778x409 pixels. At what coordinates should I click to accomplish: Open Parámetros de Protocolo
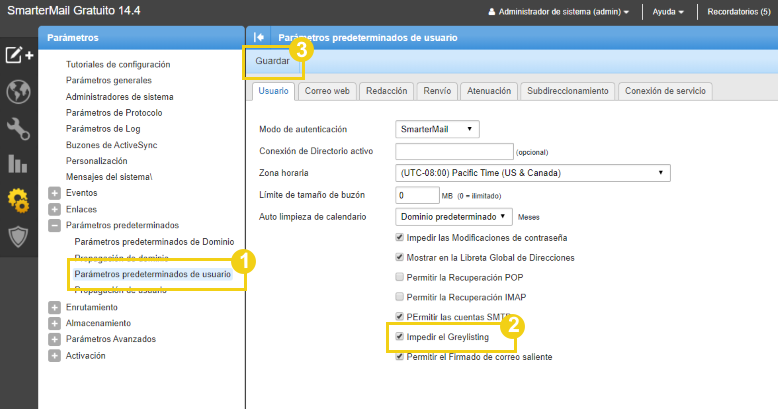[114, 113]
